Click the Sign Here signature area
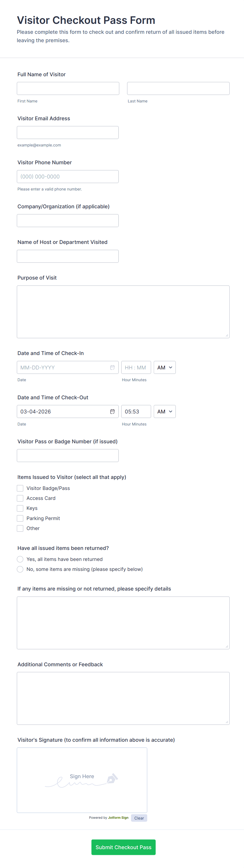Viewport: 244px width, 868px height. tap(82, 780)
